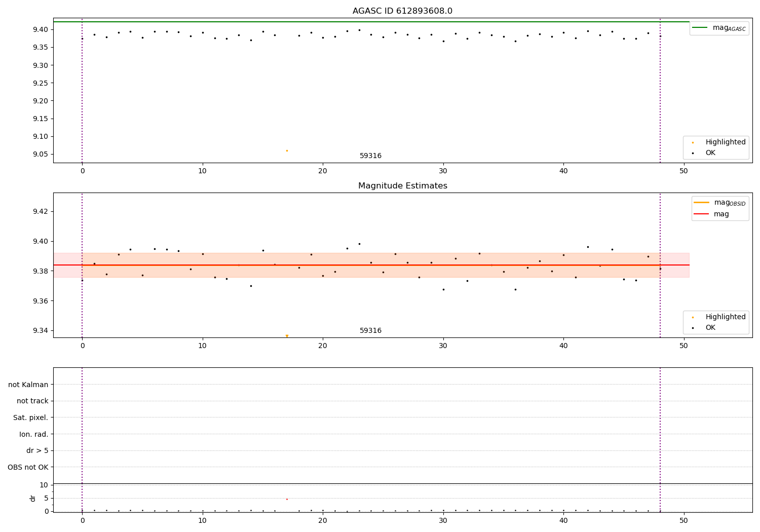Click the 9.42 y-tick label

coord(40,211)
